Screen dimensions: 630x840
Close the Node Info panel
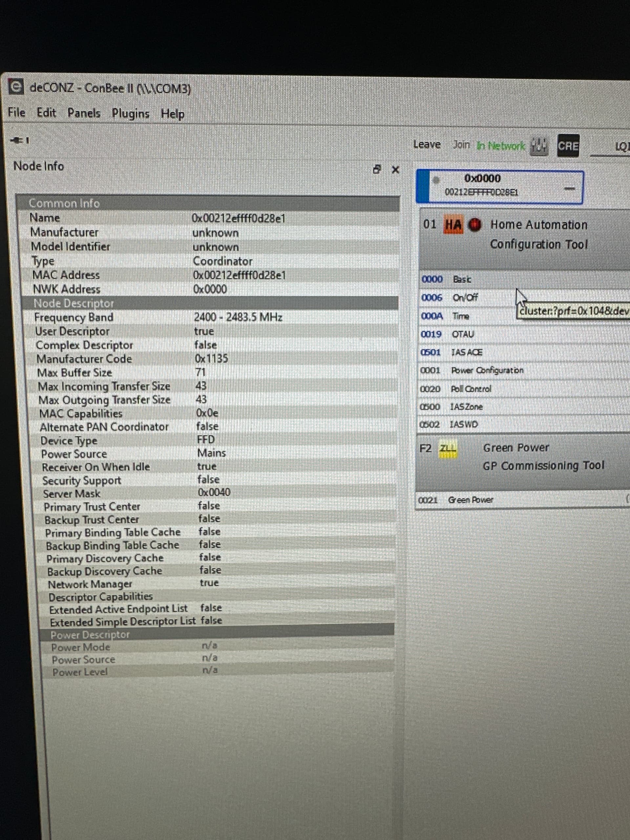(x=395, y=170)
